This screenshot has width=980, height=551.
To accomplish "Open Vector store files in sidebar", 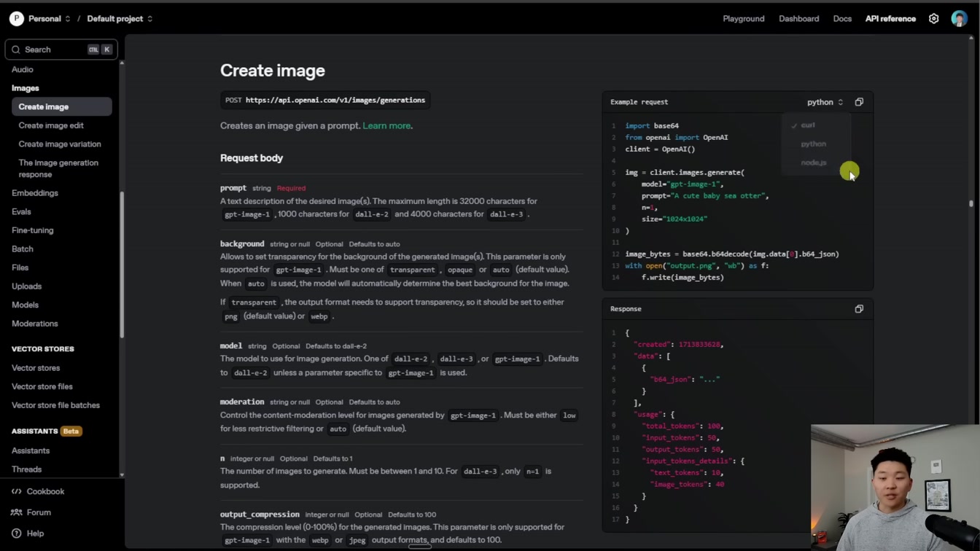I will [42, 387].
